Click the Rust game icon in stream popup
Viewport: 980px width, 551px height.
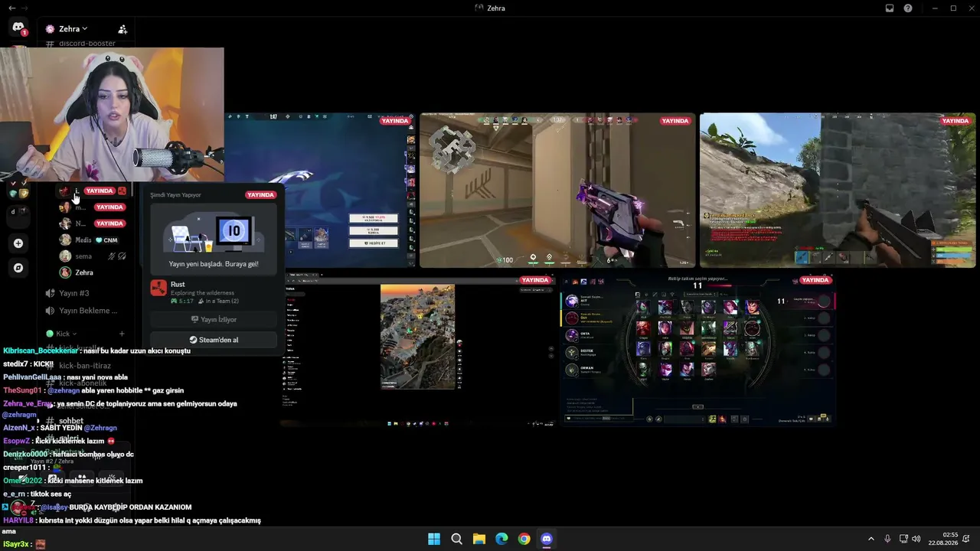click(158, 289)
